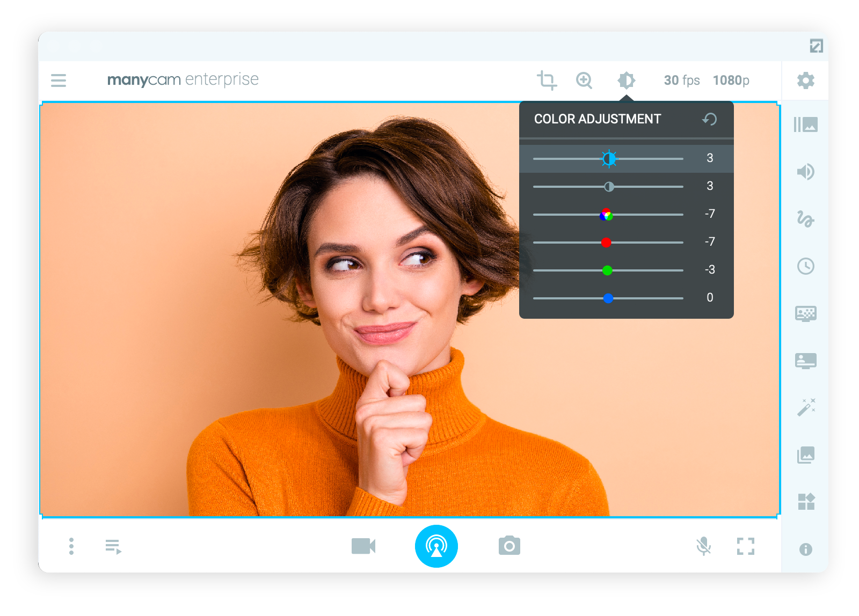Unmute the microphone
The height and width of the screenshot is (616, 859).
tap(703, 546)
